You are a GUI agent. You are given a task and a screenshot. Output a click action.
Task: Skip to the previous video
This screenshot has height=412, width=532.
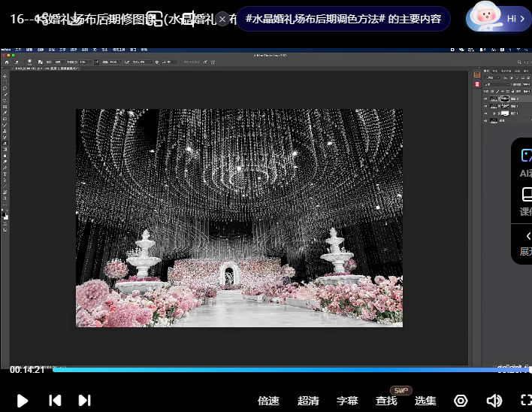tap(55, 401)
